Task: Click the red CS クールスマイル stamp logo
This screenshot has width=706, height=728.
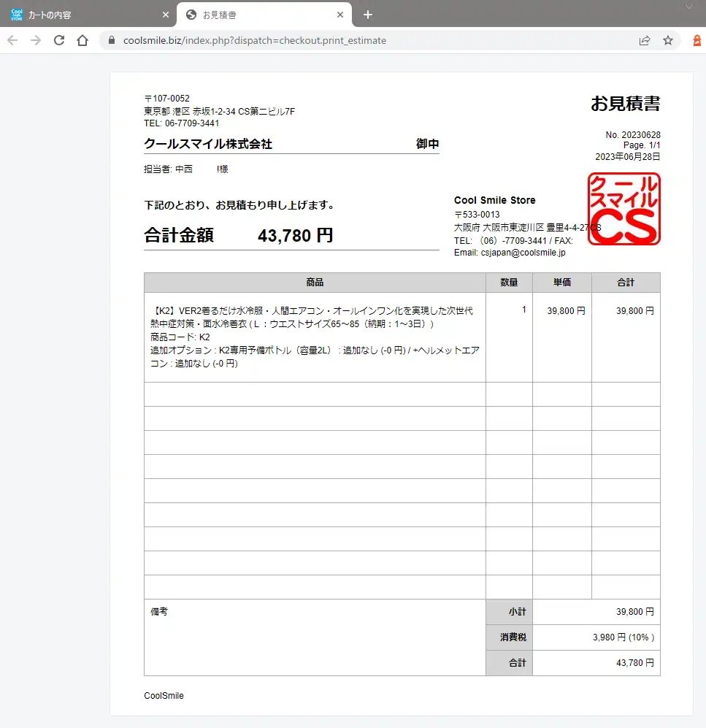Action: coord(623,209)
